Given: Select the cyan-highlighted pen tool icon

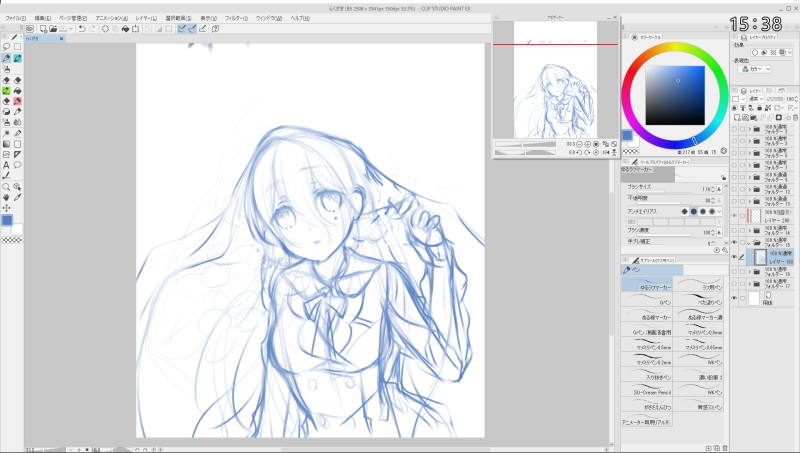Looking at the screenshot, I should pos(17,58).
